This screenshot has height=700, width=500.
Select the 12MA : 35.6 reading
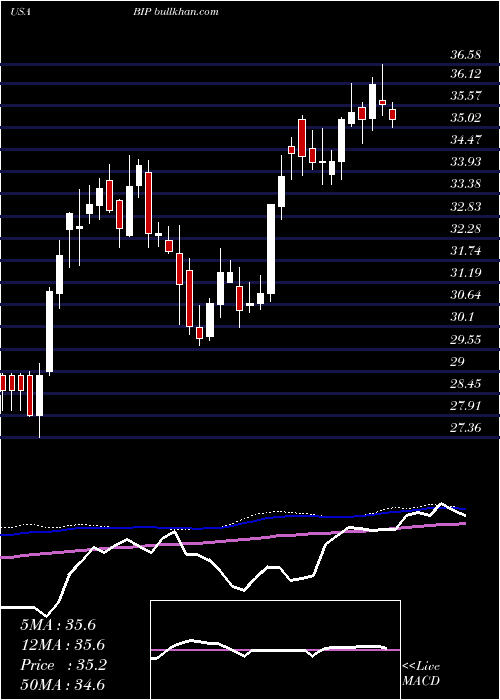point(62,645)
